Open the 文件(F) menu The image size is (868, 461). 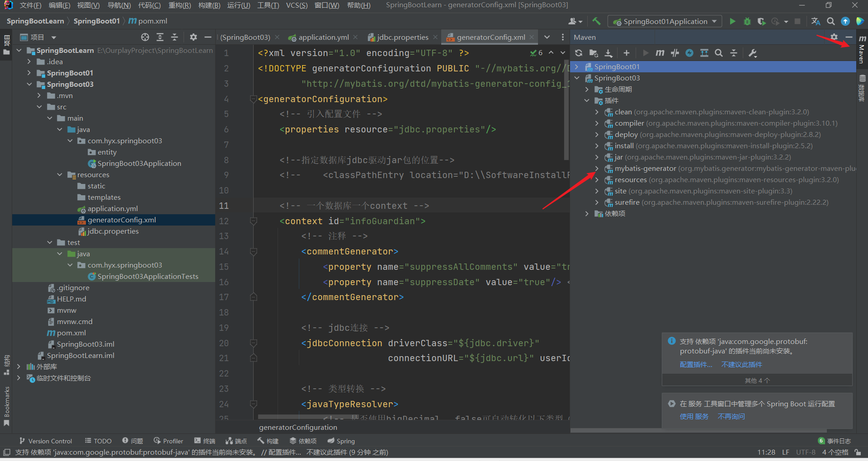click(x=30, y=5)
